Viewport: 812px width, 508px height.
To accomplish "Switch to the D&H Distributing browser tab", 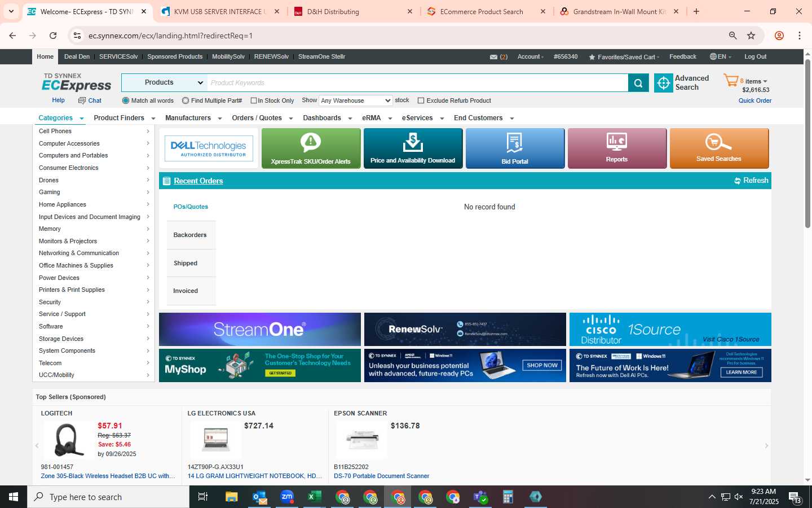I will [333, 11].
